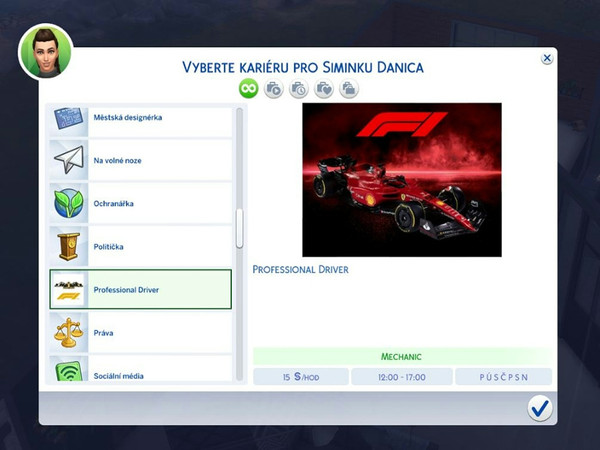Choose the Politička career entry

[x=160, y=246]
